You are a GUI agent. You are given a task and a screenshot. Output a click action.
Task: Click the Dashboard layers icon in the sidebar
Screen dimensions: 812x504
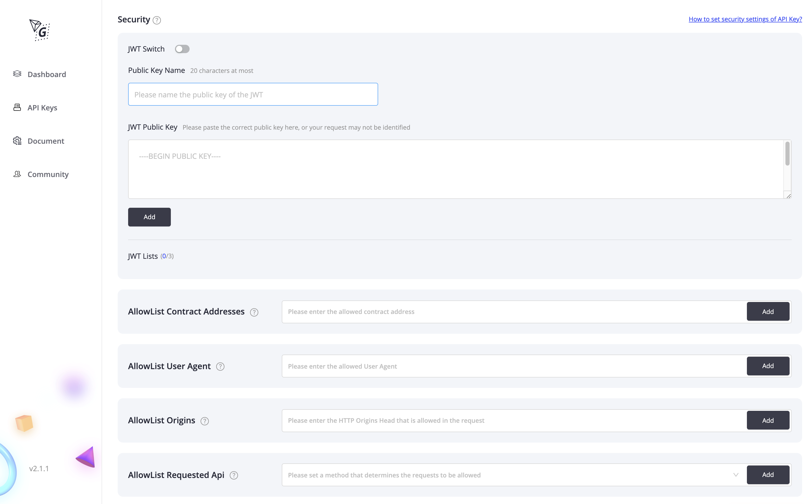coord(17,74)
